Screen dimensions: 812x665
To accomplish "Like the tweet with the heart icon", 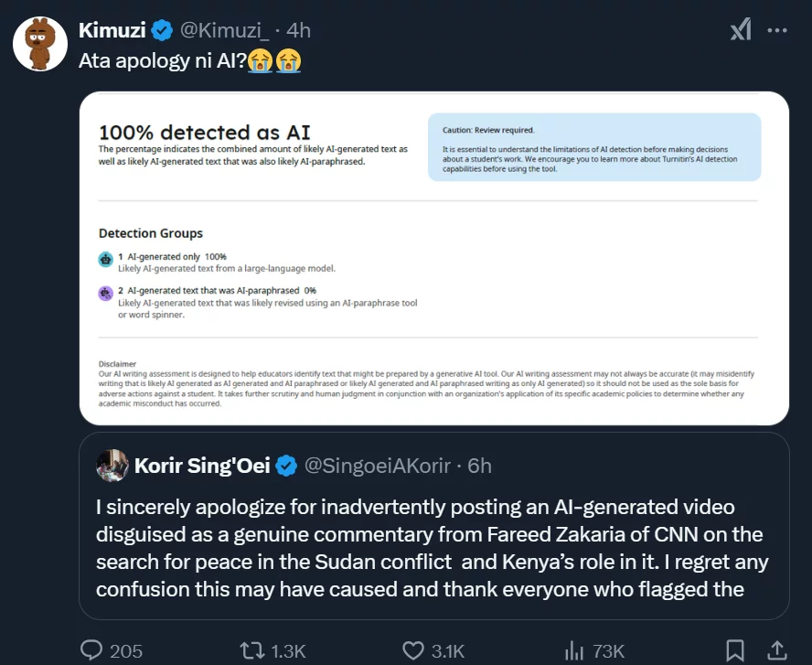I will pyautogui.click(x=412, y=650).
